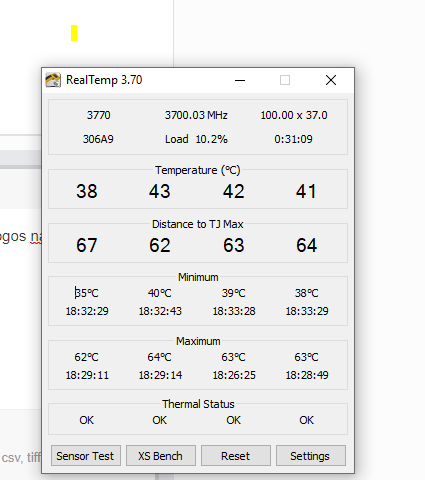Open the XS Bench benchmark

161,456
